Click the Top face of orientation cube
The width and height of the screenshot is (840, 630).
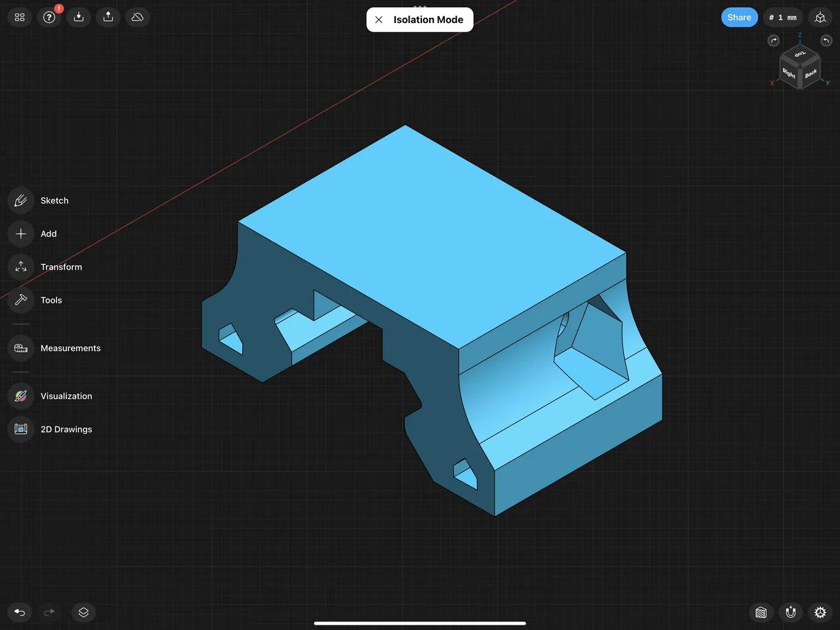[799, 55]
